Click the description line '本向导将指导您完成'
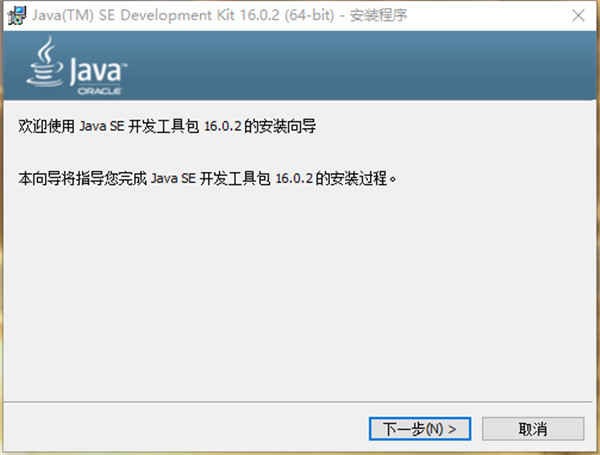The image size is (600, 455). pos(82,178)
